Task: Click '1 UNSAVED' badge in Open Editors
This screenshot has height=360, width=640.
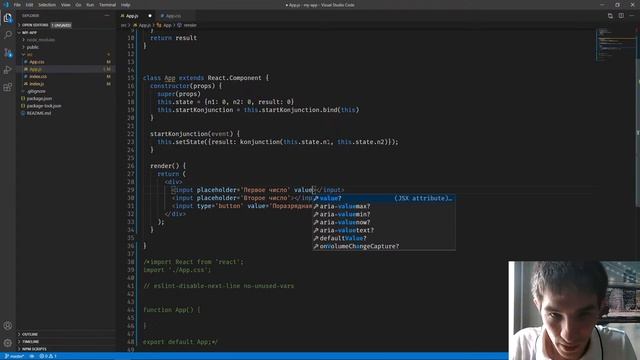Action: coord(61,25)
